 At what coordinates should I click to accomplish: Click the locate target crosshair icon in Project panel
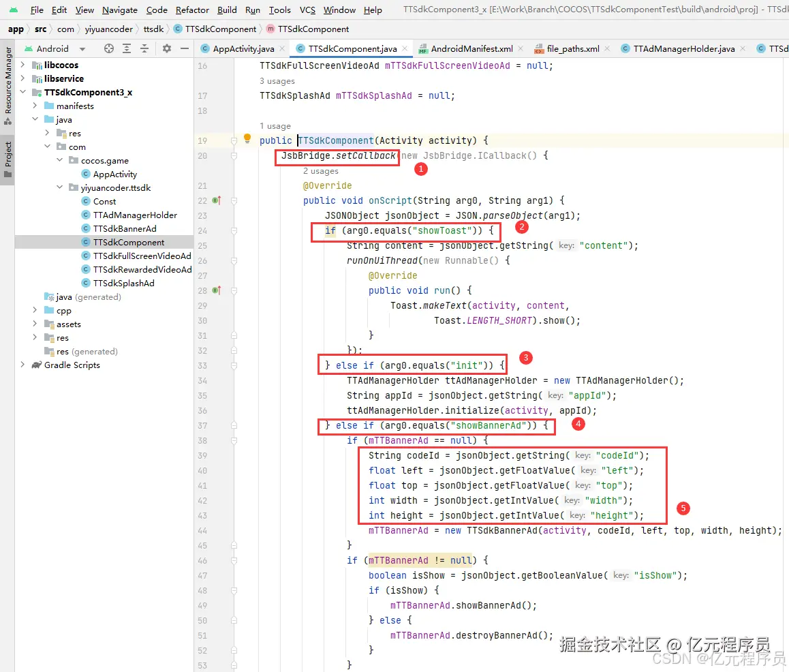(x=109, y=48)
